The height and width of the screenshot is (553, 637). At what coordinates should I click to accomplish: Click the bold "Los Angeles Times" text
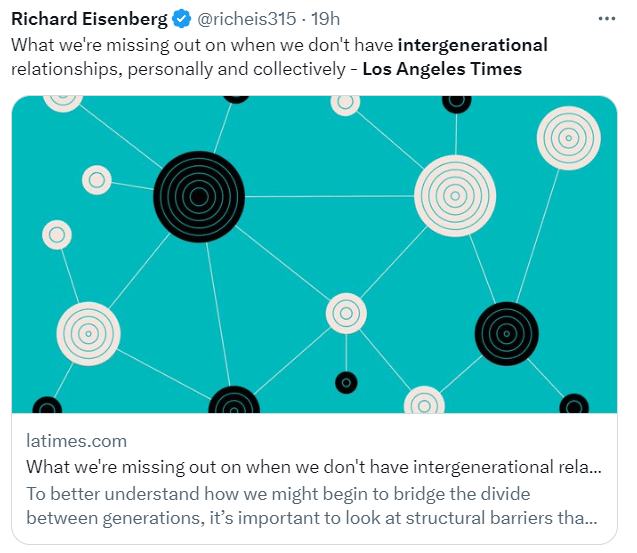pyautogui.click(x=441, y=69)
